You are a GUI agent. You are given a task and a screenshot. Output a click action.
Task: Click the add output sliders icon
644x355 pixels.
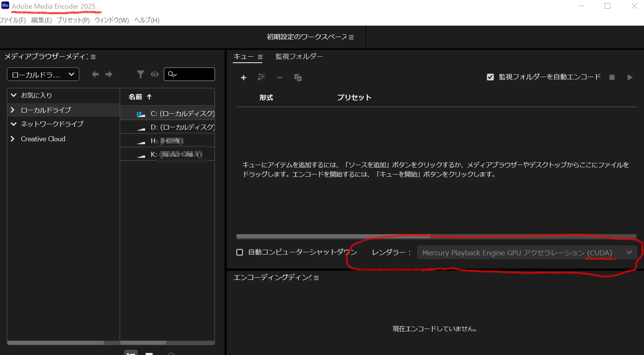coord(262,77)
